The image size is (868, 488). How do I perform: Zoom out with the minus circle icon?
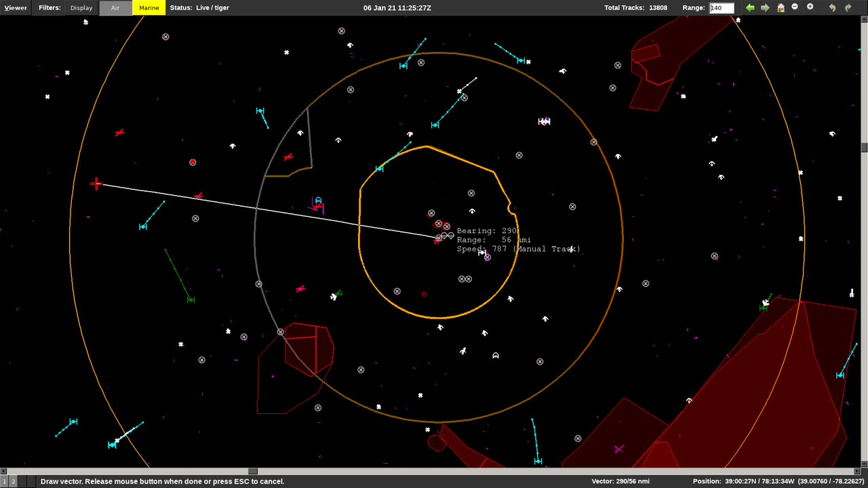tap(795, 7)
